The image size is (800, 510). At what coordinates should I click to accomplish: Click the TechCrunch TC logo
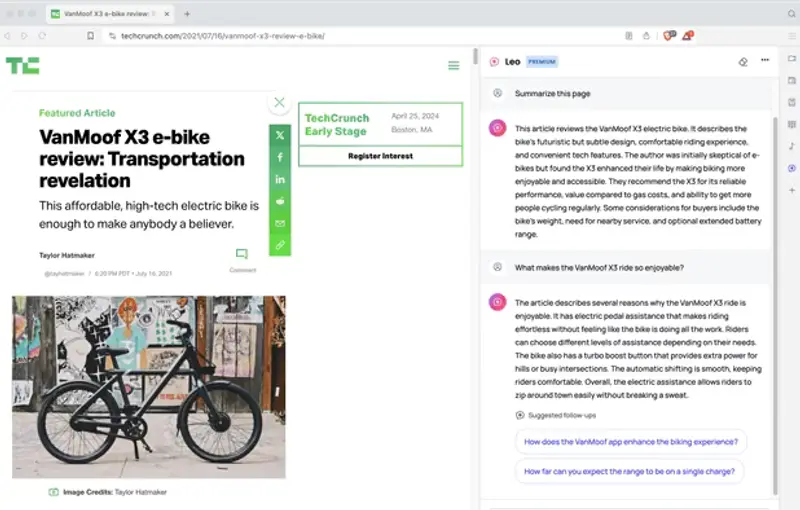pos(22,65)
